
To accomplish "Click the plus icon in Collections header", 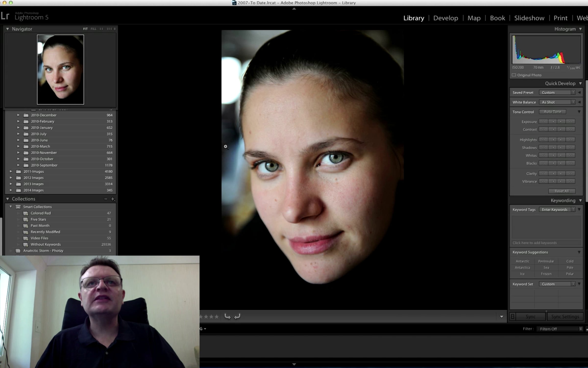I will tap(113, 199).
